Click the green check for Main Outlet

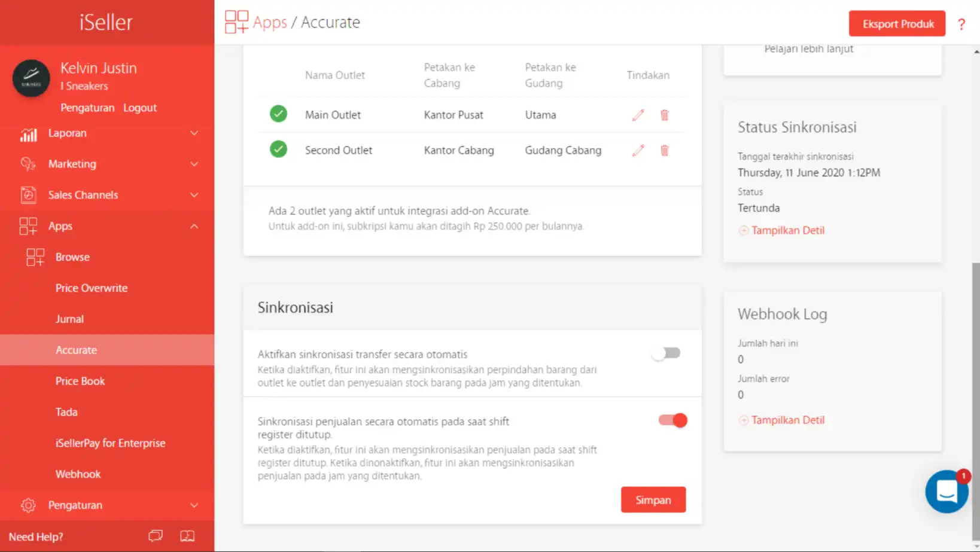click(278, 114)
